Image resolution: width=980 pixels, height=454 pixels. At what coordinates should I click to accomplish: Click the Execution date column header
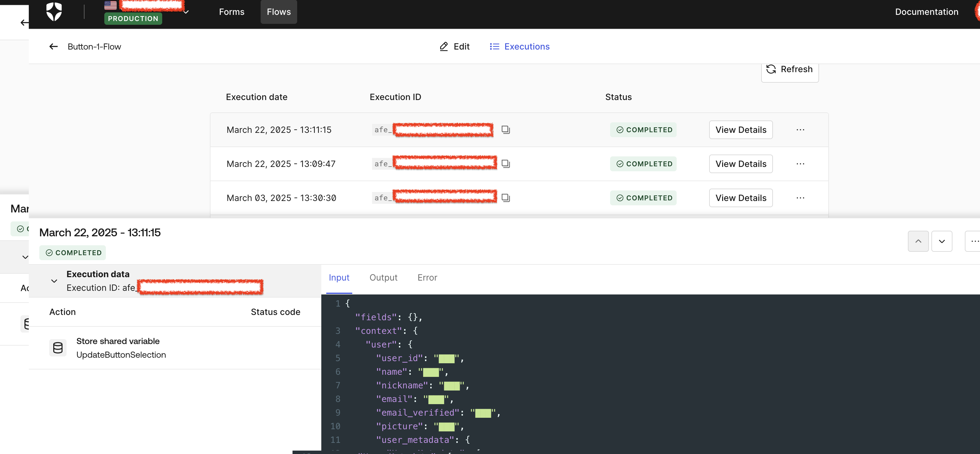coord(256,97)
